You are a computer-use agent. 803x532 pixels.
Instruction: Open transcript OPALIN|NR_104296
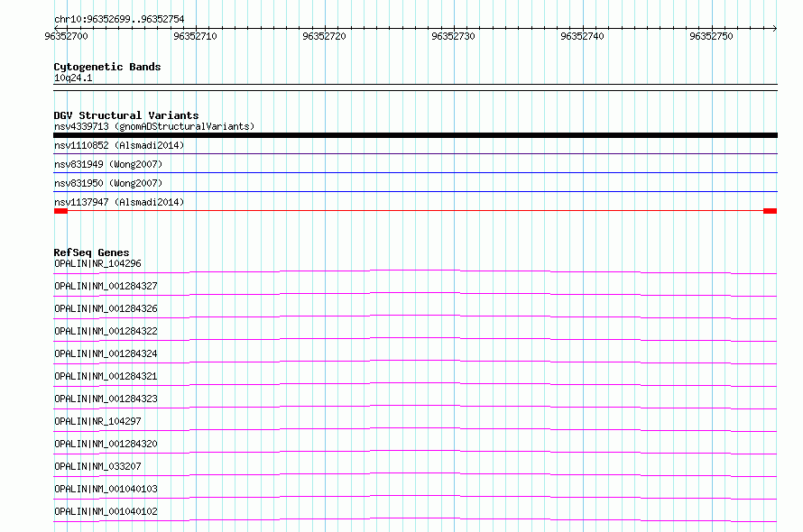[97, 263]
